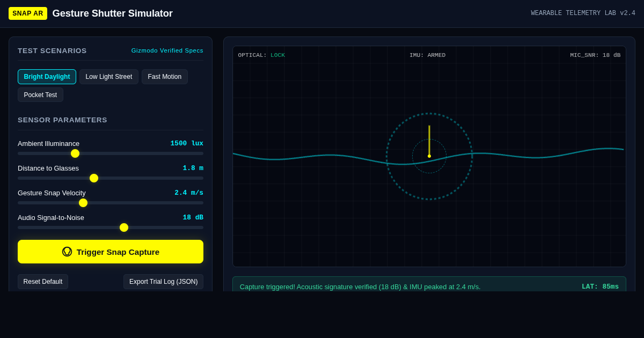Reset Default parameters
644x338 pixels.
click(43, 282)
